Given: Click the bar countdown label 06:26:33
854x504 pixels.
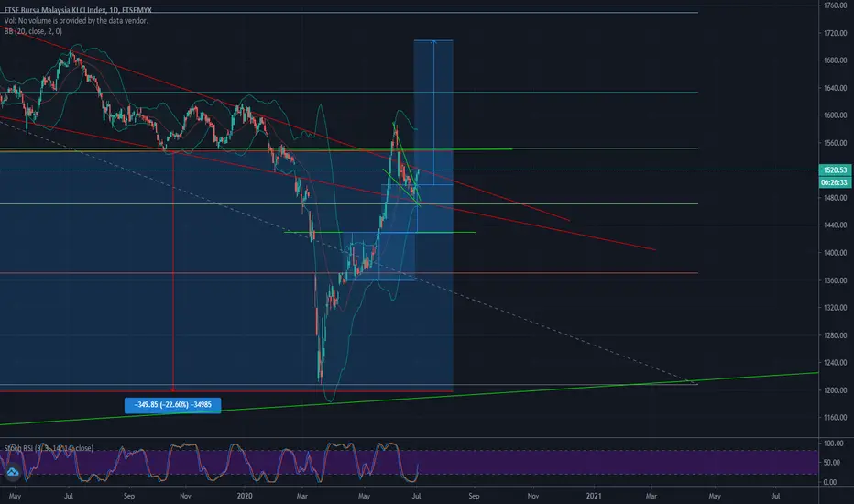Looking at the screenshot, I should [x=835, y=182].
